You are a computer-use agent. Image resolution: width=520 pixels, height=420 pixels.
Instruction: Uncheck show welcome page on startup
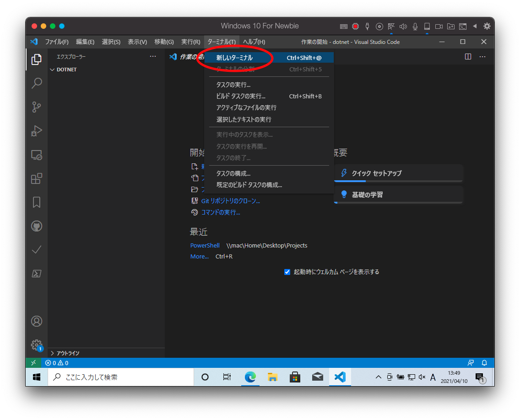(287, 272)
